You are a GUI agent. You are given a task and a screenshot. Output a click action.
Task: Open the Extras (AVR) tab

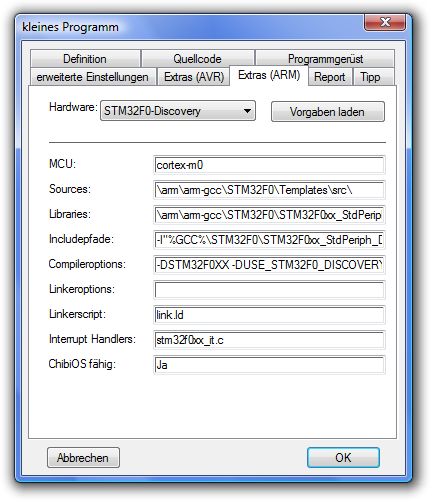194,77
